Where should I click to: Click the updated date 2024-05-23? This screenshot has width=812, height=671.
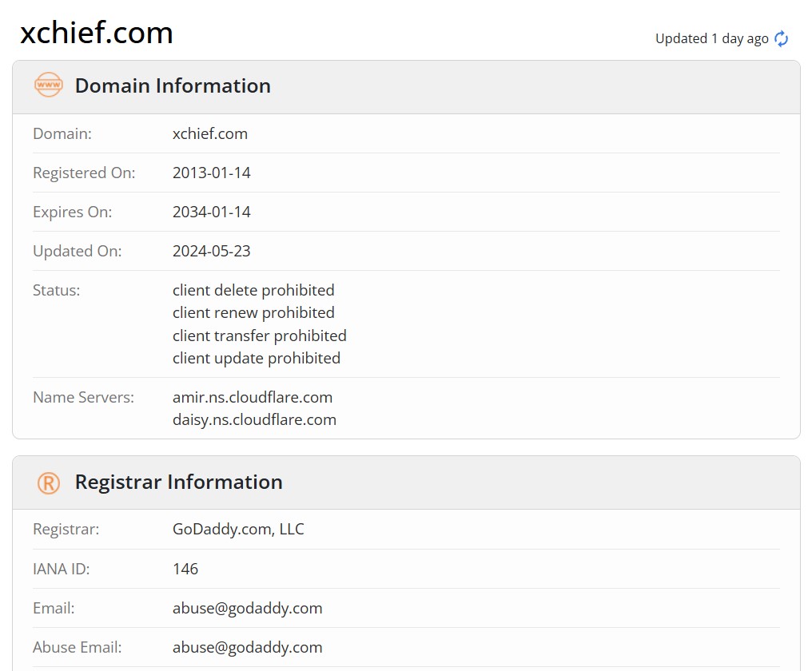pyautogui.click(x=211, y=251)
